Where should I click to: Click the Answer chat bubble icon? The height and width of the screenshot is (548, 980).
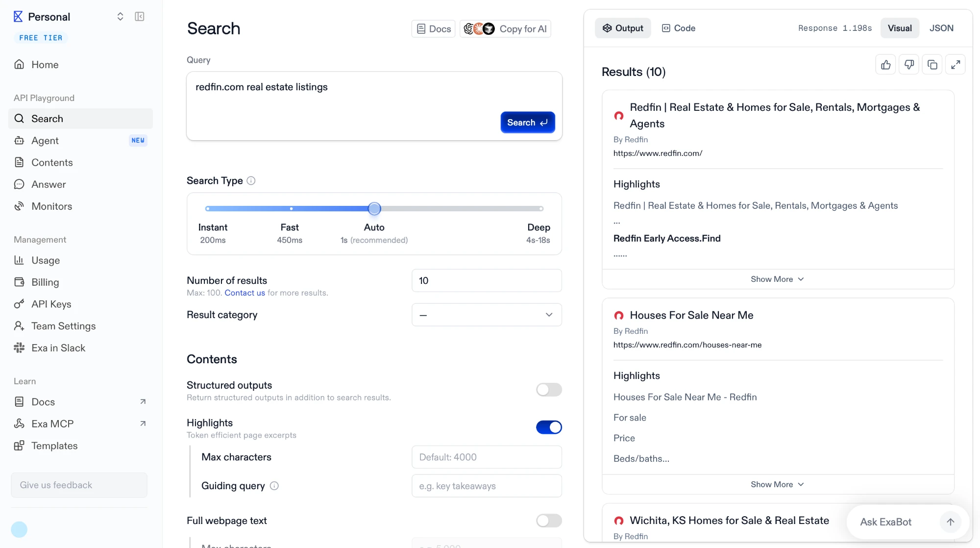(19, 184)
